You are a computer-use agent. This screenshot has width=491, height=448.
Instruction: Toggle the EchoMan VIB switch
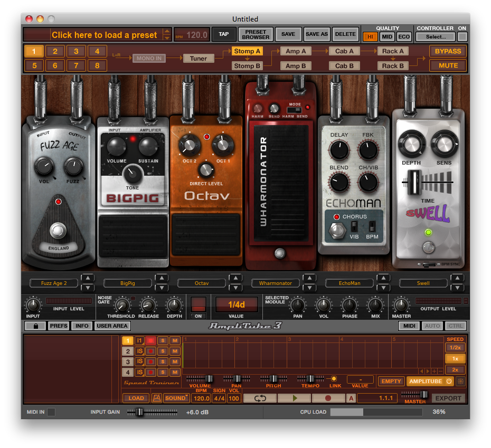(354, 226)
